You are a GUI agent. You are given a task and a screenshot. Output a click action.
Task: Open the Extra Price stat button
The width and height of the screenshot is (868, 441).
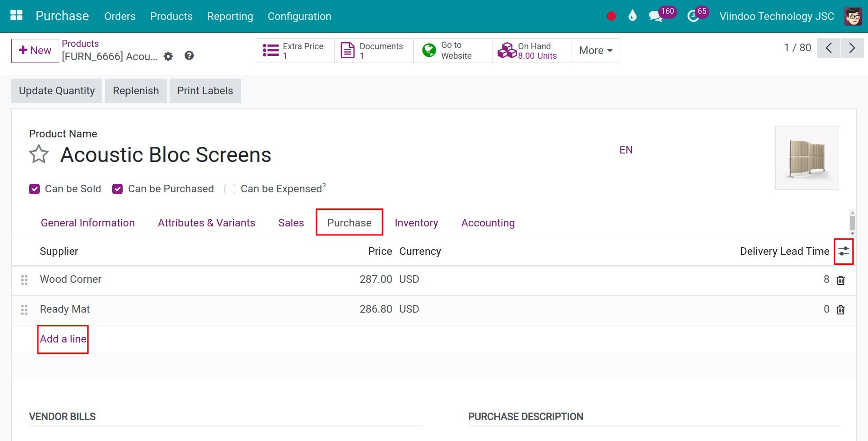point(295,51)
